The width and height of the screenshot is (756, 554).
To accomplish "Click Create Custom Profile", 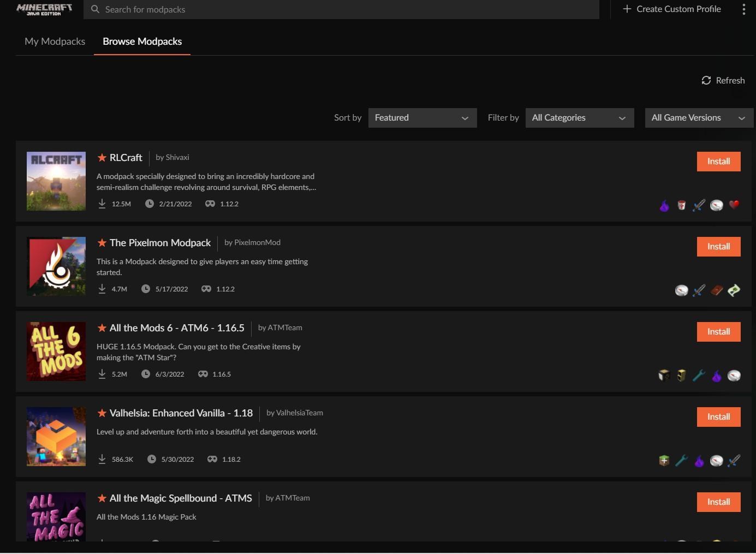I will 672,9.
